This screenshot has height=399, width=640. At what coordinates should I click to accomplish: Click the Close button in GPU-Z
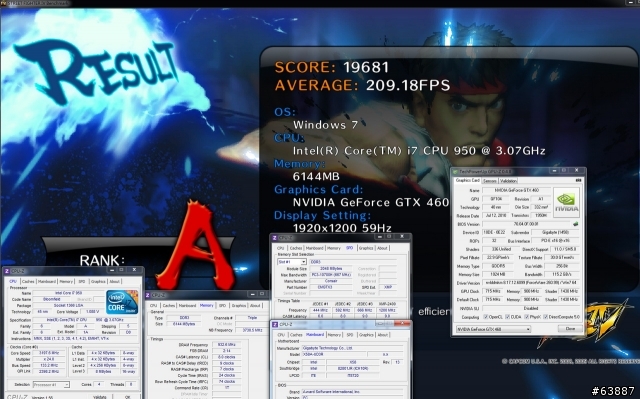coord(570,329)
